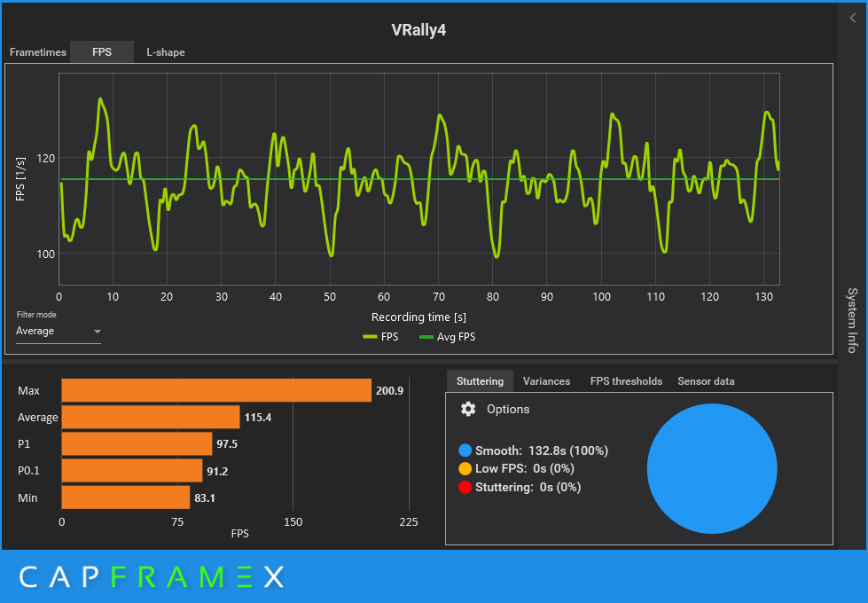Toggle Avg FPS series in legend

(447, 337)
